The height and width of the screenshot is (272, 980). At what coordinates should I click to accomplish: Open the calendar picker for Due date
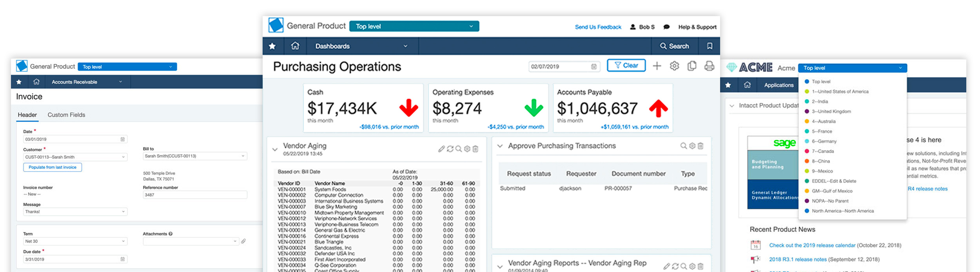(x=123, y=259)
